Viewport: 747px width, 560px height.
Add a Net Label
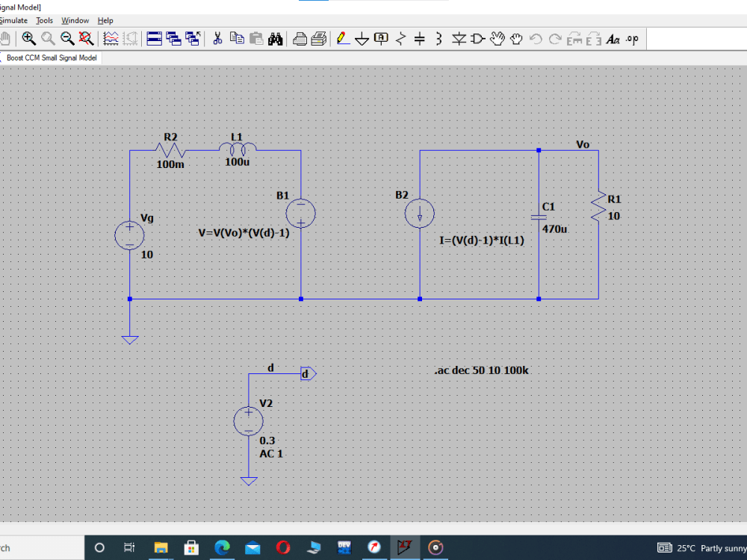(x=382, y=38)
